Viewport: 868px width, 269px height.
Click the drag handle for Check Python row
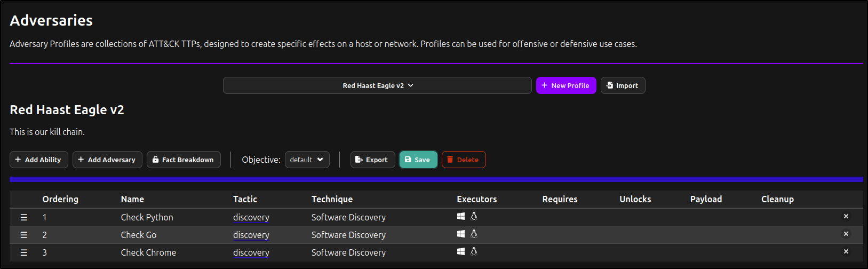[x=24, y=217]
